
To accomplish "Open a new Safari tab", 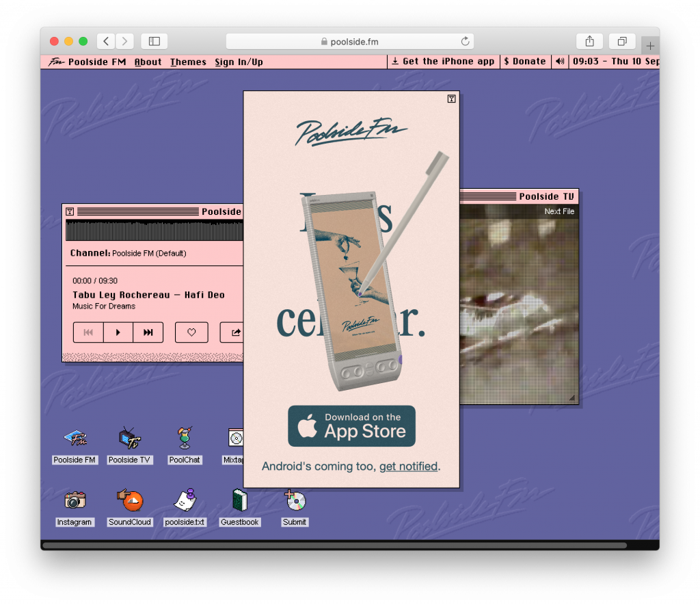I will tap(650, 46).
